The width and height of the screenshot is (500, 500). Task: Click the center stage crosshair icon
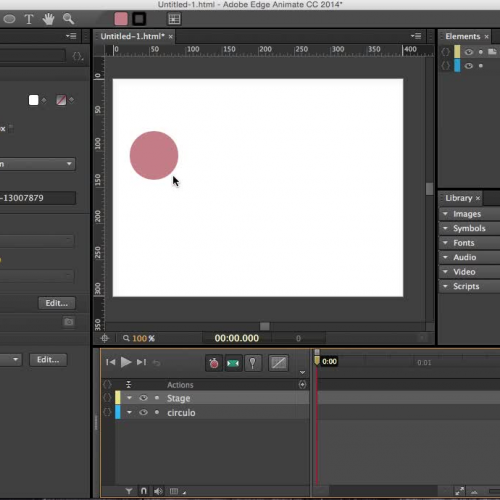105,338
